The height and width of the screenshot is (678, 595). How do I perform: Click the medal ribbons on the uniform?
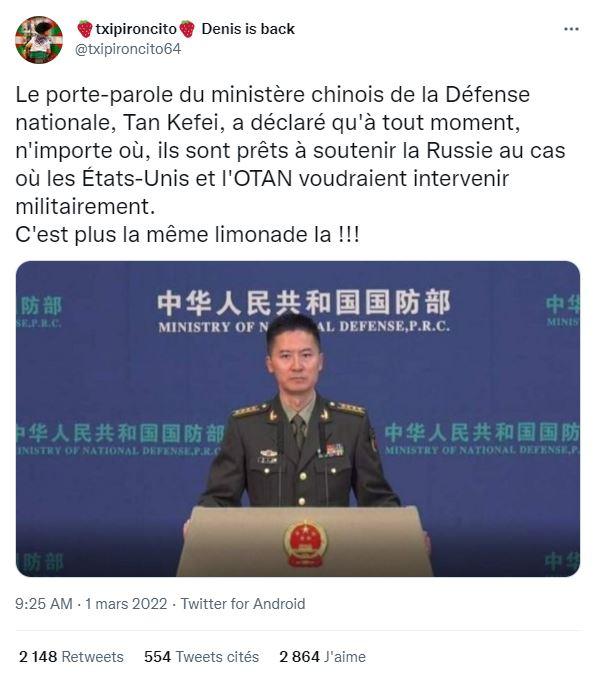[332, 450]
